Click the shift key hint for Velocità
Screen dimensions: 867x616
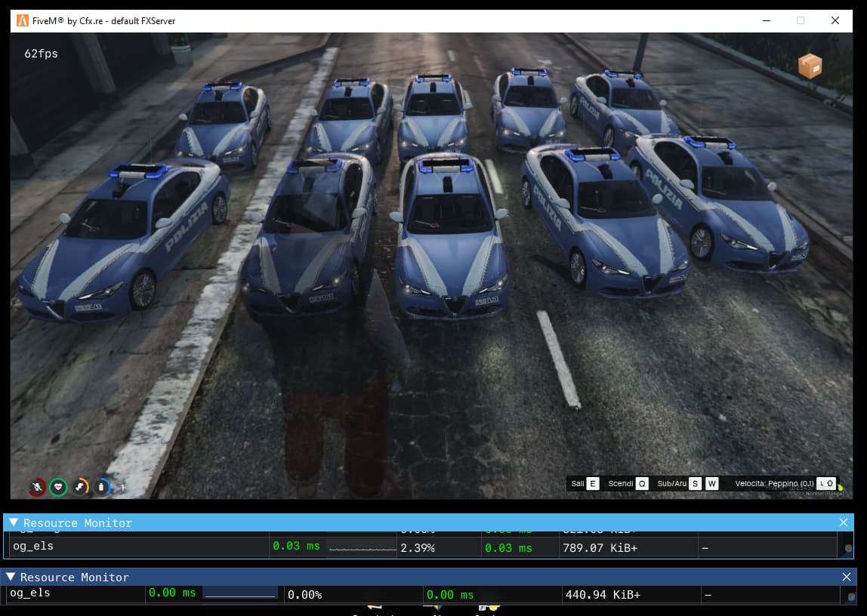pyautogui.click(x=826, y=483)
